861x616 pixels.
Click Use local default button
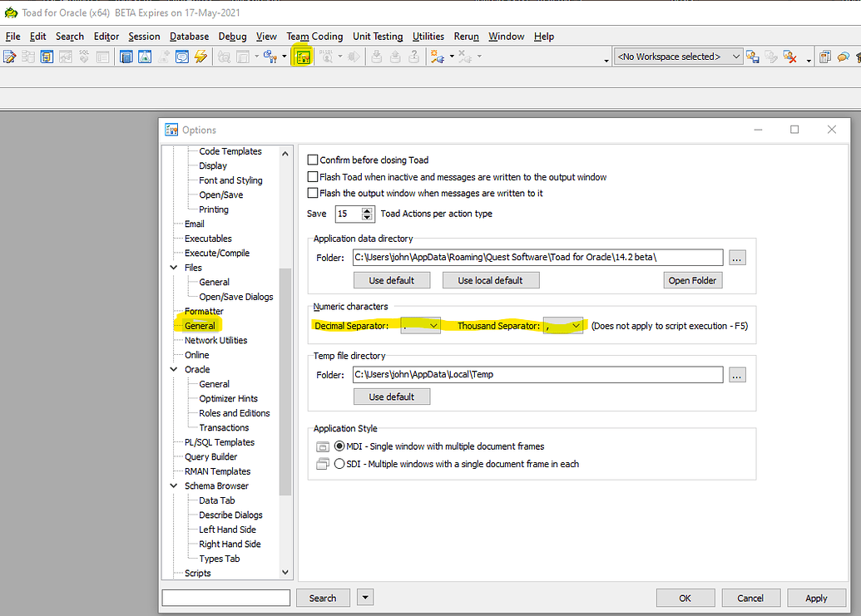490,280
